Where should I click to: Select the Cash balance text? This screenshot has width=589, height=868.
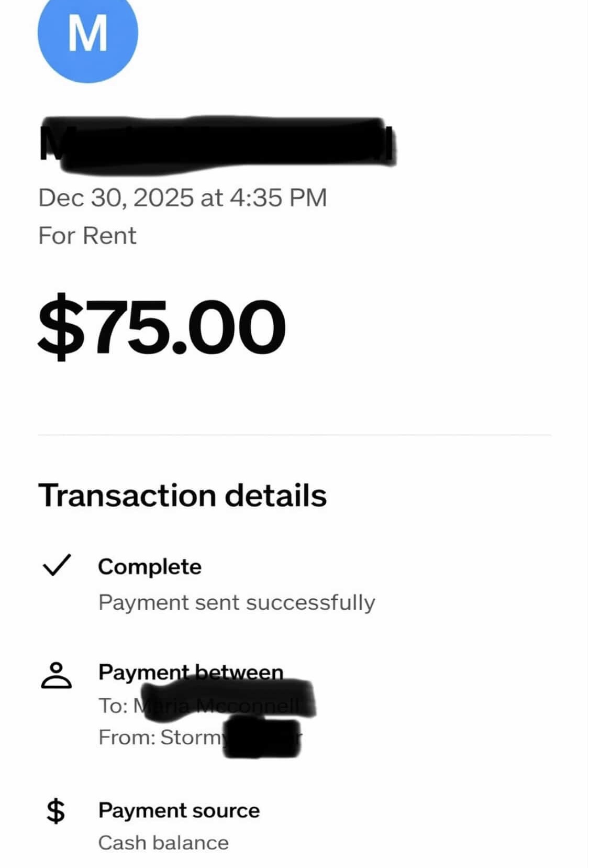[x=163, y=843]
